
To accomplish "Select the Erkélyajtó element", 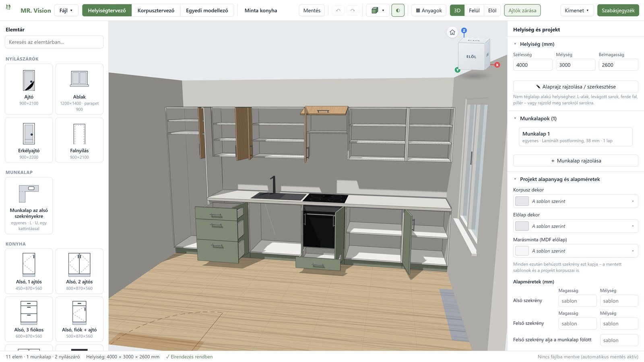I will pyautogui.click(x=29, y=140).
